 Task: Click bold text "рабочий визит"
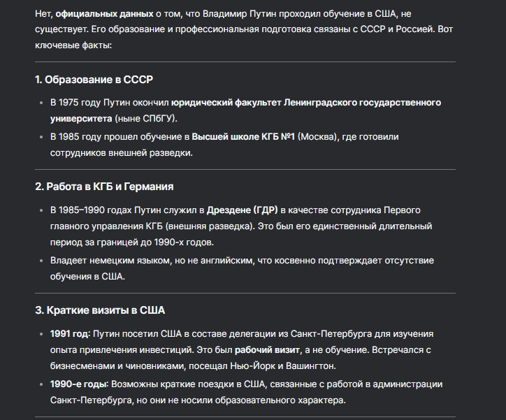pyautogui.click(x=267, y=350)
